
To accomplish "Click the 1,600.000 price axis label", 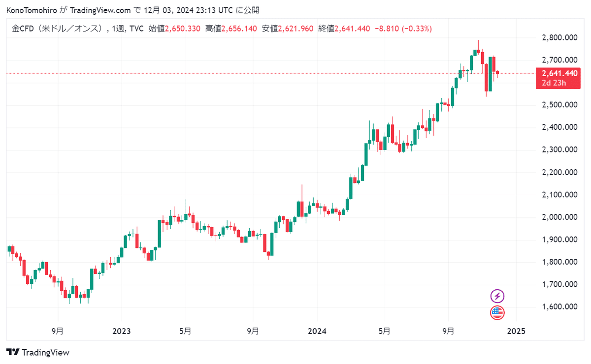I will [559, 307].
